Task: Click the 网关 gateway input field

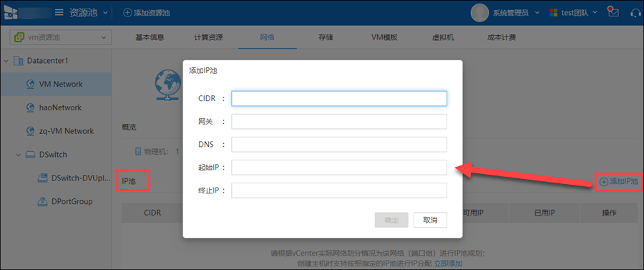Action: (x=339, y=122)
